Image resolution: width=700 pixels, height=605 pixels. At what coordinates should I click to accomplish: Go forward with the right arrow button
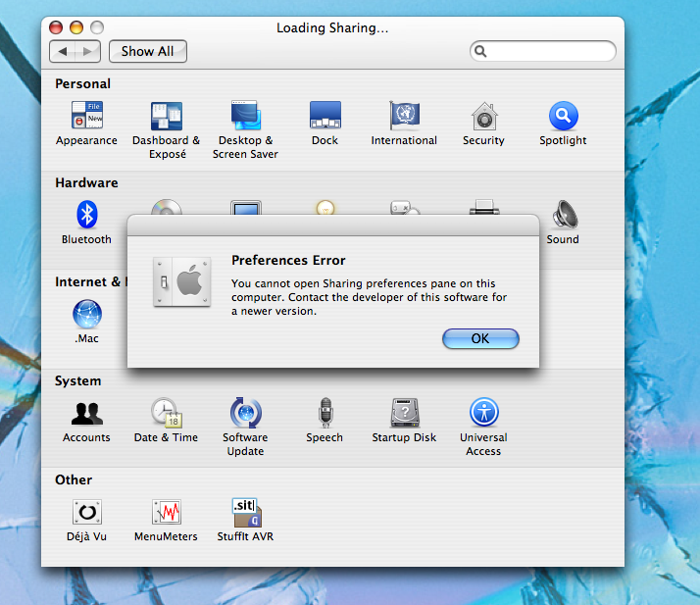pos(88,51)
